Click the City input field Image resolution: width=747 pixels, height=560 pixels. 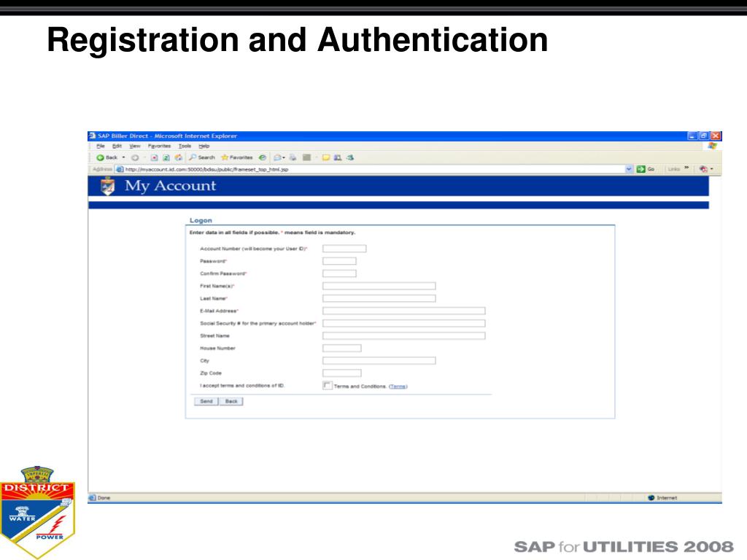point(379,360)
